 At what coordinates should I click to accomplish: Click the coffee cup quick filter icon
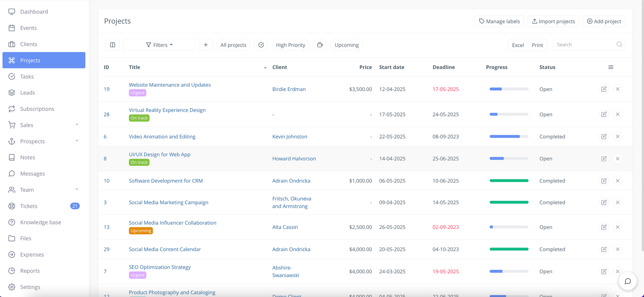pyautogui.click(x=320, y=45)
